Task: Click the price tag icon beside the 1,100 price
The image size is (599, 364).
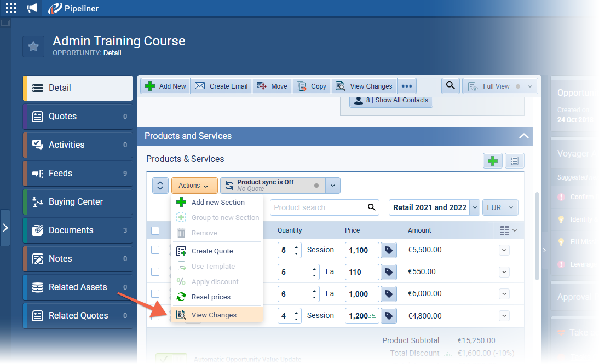Action: [388, 250]
